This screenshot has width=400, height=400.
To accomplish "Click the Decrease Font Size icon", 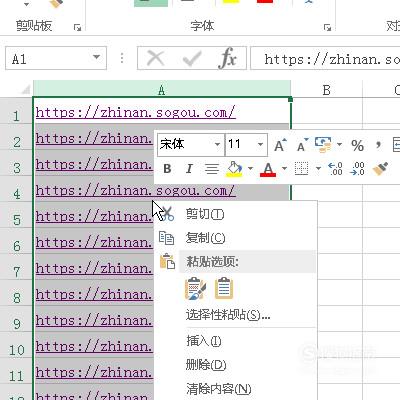I will click(x=302, y=145).
